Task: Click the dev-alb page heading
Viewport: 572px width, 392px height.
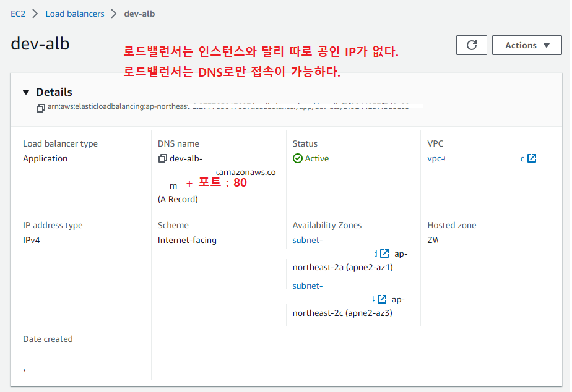Action: (x=40, y=44)
